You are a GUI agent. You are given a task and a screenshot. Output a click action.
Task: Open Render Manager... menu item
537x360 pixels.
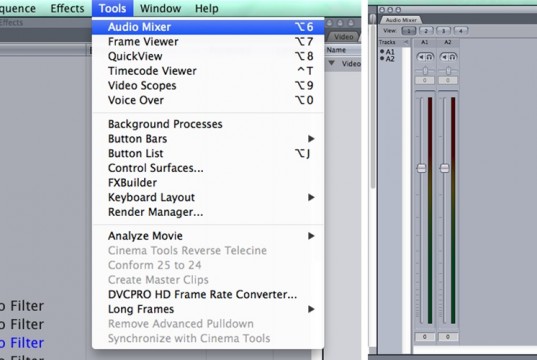(x=208, y=212)
